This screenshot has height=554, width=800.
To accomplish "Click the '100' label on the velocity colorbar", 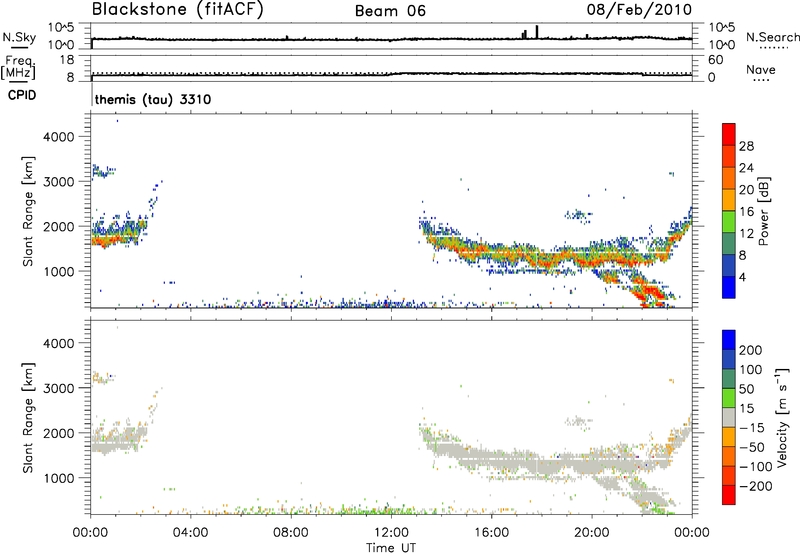I will 751,370.
